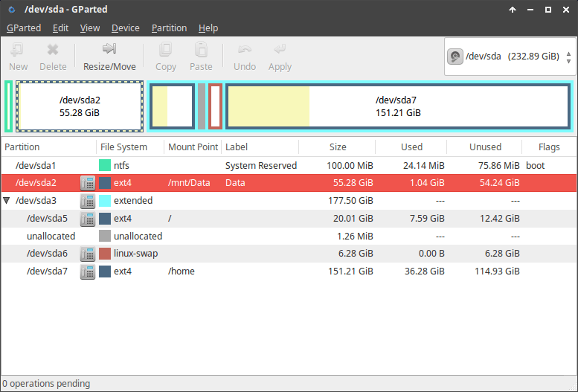The image size is (578, 392).
Task: Open the Partition menu
Action: (169, 28)
